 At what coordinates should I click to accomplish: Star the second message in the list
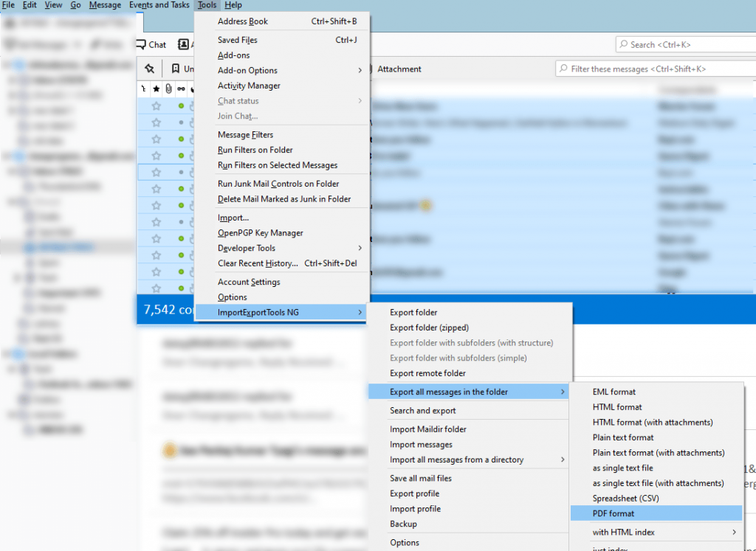[157, 122]
